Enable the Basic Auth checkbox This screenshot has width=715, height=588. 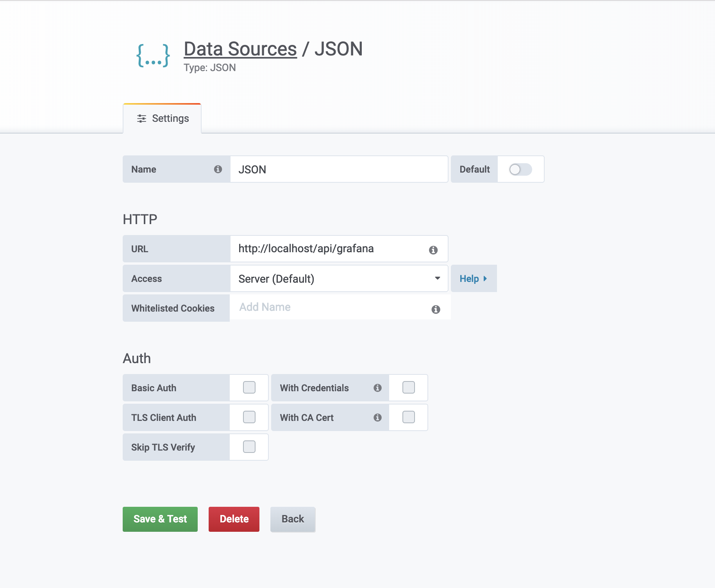[249, 387]
